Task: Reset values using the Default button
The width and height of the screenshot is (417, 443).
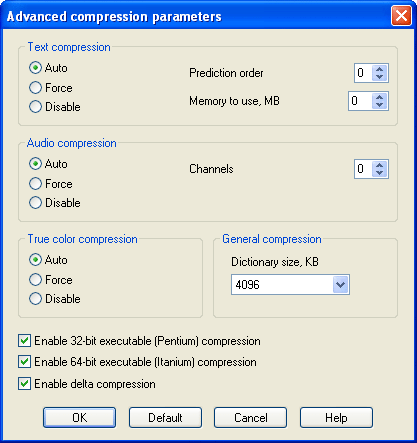Action: pyautogui.click(x=165, y=417)
